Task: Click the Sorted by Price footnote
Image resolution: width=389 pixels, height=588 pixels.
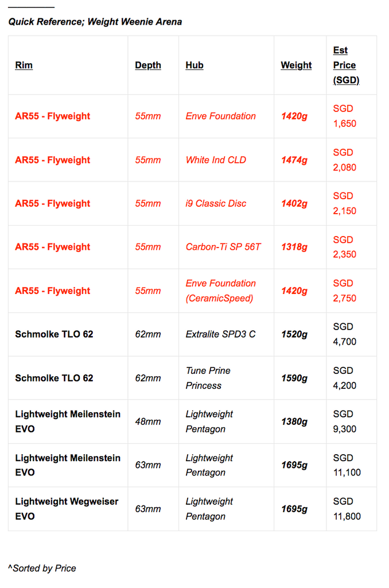Action: (x=42, y=568)
